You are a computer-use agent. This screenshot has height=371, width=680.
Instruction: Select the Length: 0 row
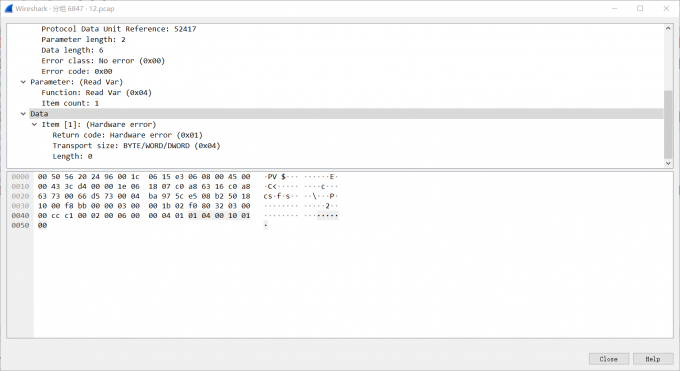(x=72, y=156)
